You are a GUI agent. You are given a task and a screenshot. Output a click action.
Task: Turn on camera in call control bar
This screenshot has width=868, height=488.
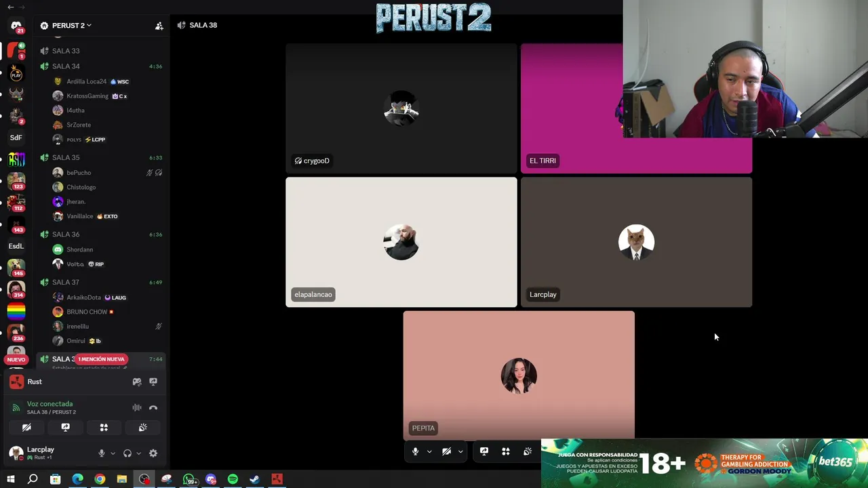pos(446,451)
